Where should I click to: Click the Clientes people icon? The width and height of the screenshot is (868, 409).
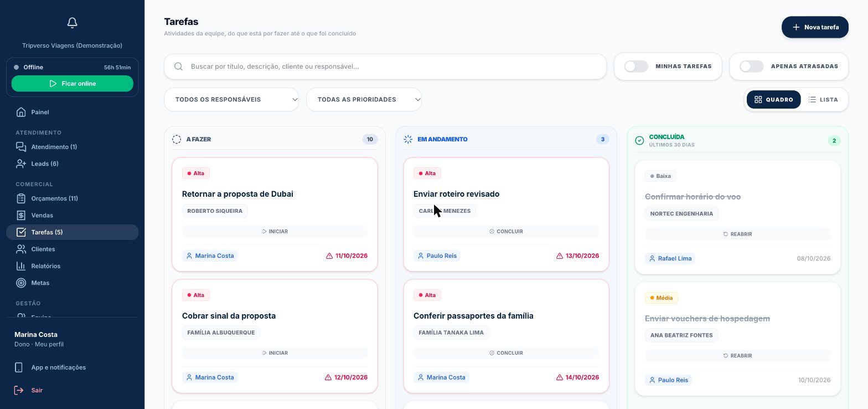(21, 249)
